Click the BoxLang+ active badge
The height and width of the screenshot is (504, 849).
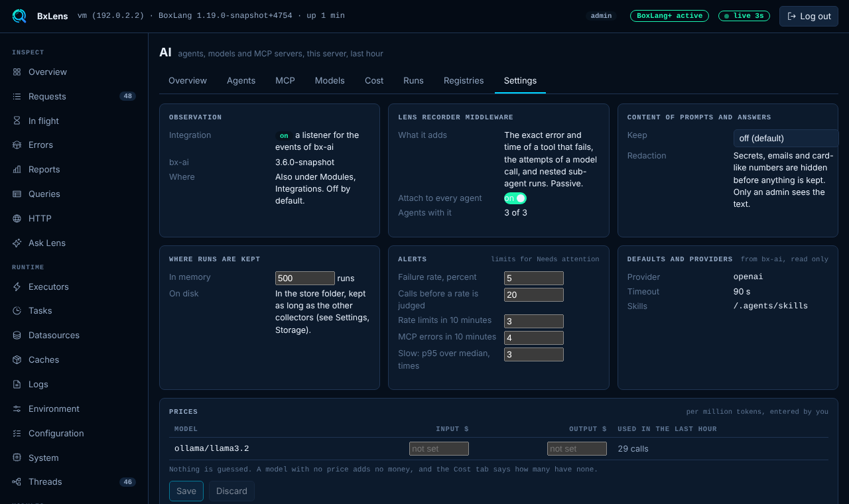coord(669,16)
